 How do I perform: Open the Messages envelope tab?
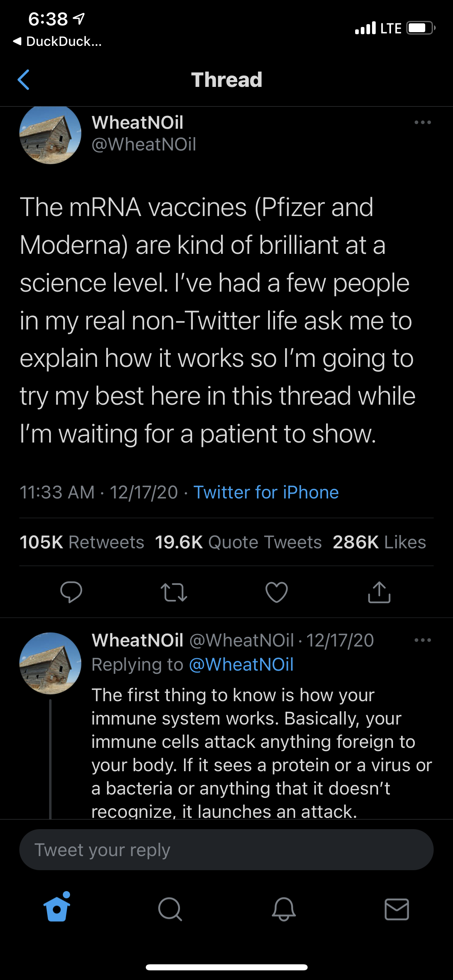[397, 909]
